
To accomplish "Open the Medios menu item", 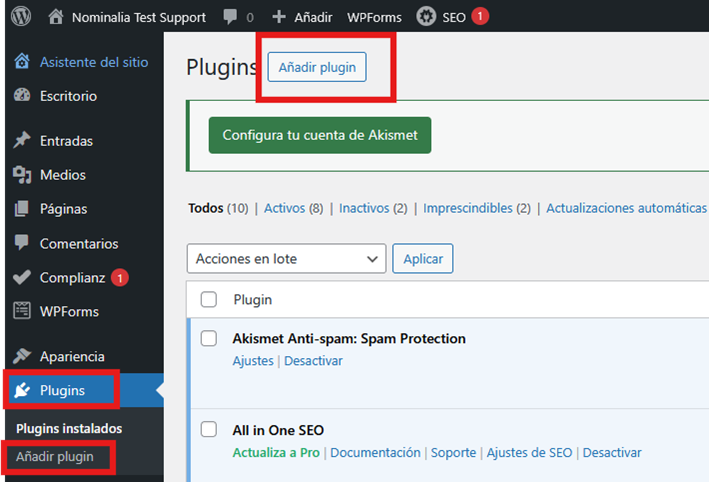I will click(x=62, y=175).
